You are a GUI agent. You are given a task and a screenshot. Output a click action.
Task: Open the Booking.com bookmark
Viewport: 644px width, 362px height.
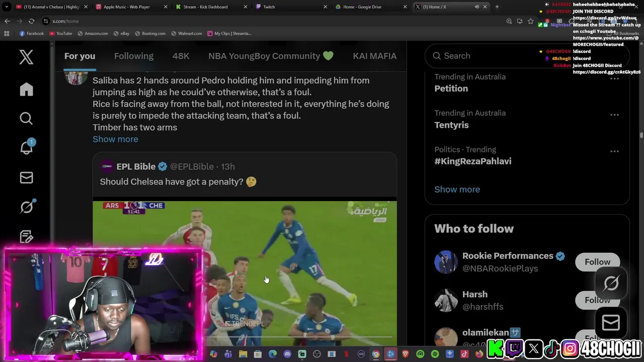click(150, 33)
